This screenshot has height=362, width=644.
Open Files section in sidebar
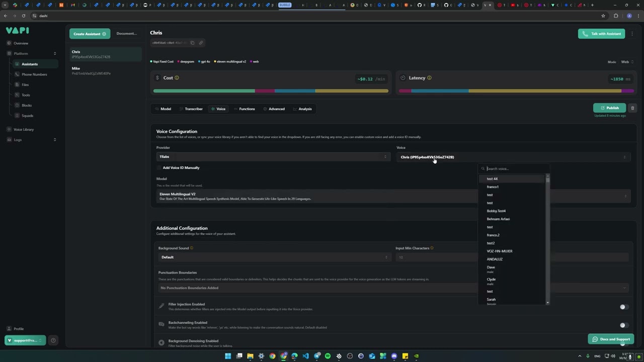[x=25, y=84]
